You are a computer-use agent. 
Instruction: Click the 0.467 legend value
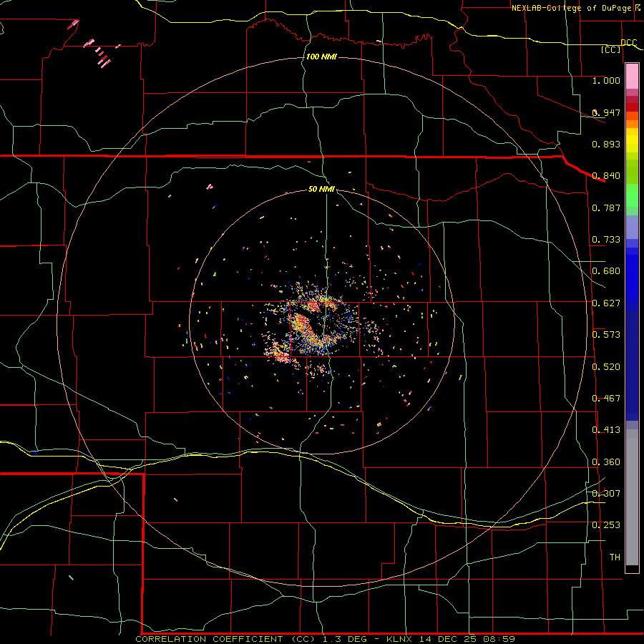[606, 399]
